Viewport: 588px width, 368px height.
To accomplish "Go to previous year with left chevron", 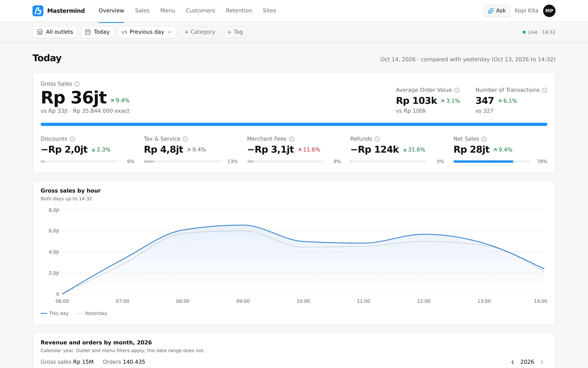I will click(x=513, y=362).
